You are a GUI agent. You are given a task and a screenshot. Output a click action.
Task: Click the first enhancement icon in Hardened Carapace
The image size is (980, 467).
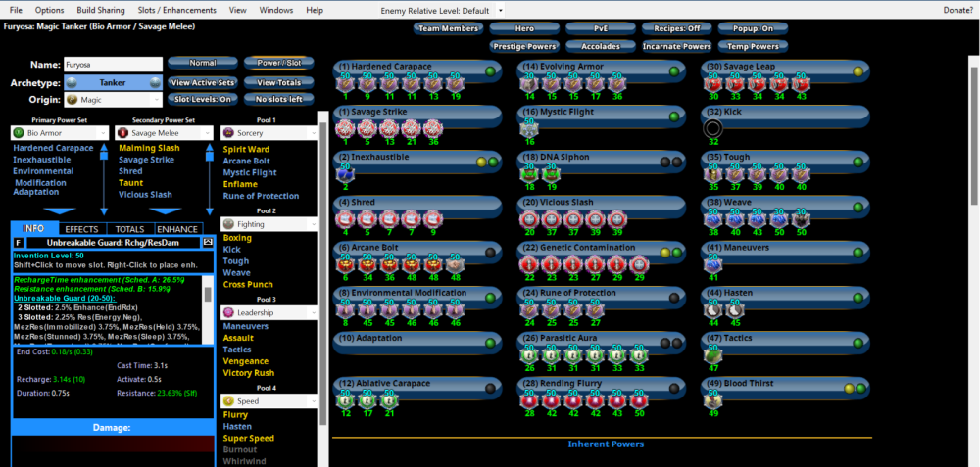tap(345, 84)
